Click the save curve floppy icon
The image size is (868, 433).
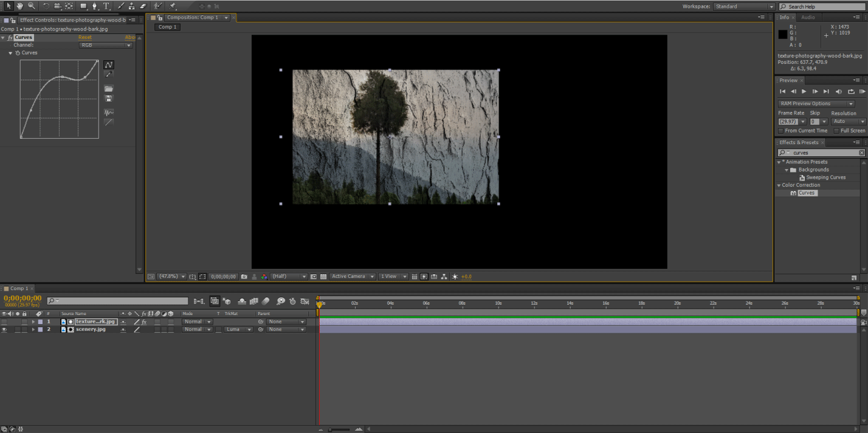coord(109,98)
